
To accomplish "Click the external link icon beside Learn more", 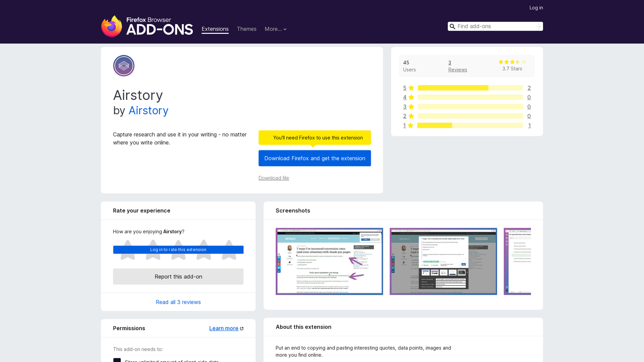I will (x=242, y=329).
